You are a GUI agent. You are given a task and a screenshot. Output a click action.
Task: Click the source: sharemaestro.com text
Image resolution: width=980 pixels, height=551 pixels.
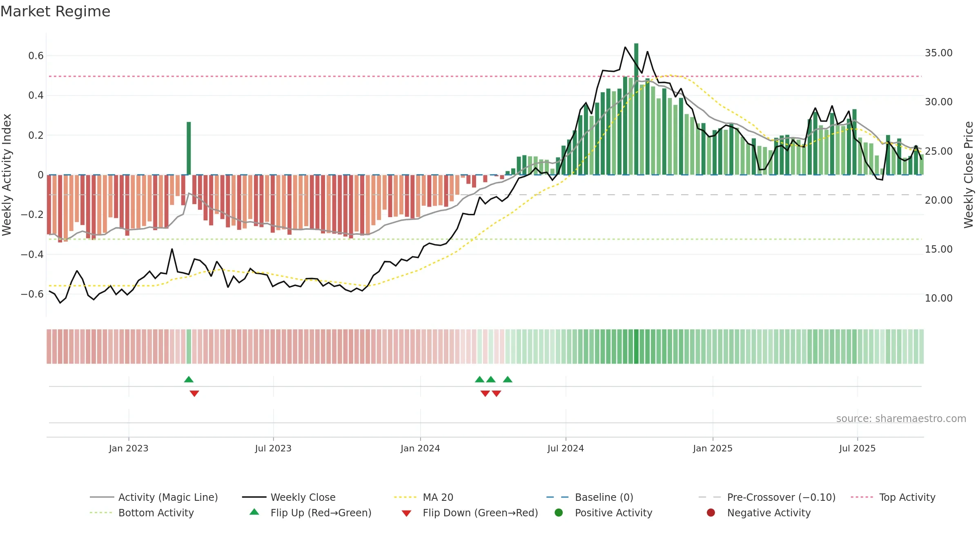click(x=901, y=419)
